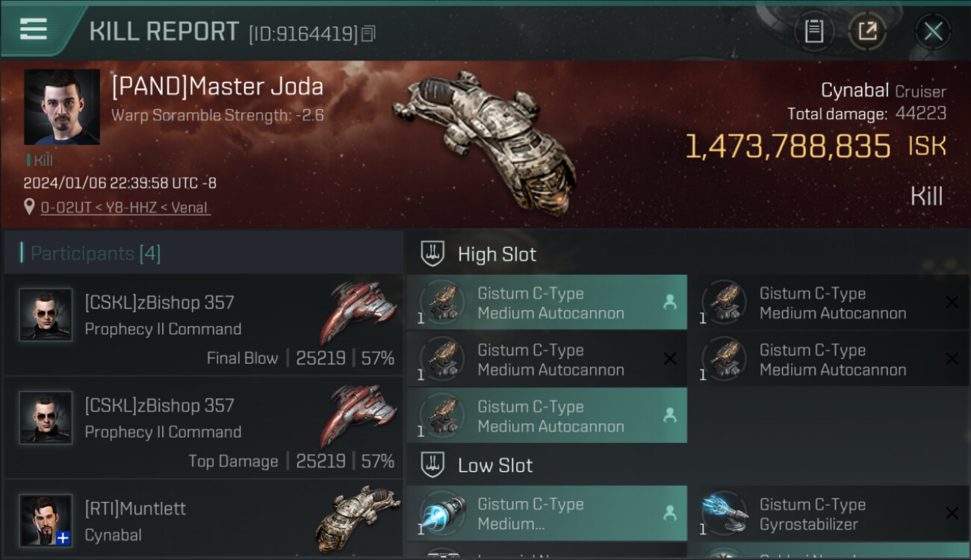The height and width of the screenshot is (560, 971).
Task: Toggle first highlighted Medium Autocannon person marker
Action: click(669, 302)
